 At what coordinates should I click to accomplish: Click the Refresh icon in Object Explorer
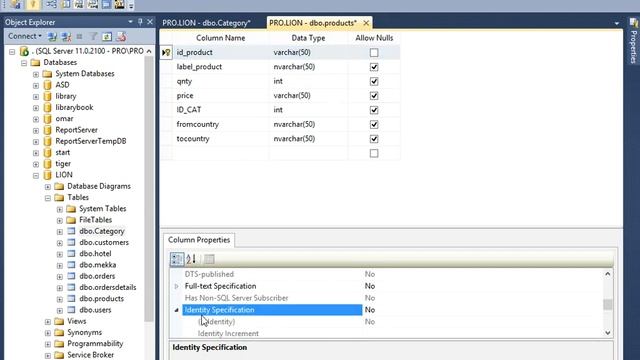(x=107, y=37)
